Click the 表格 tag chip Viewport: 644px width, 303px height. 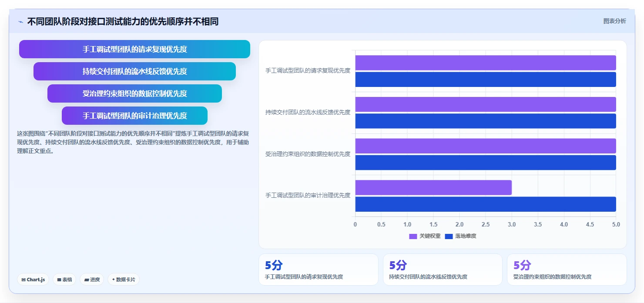(x=64, y=280)
